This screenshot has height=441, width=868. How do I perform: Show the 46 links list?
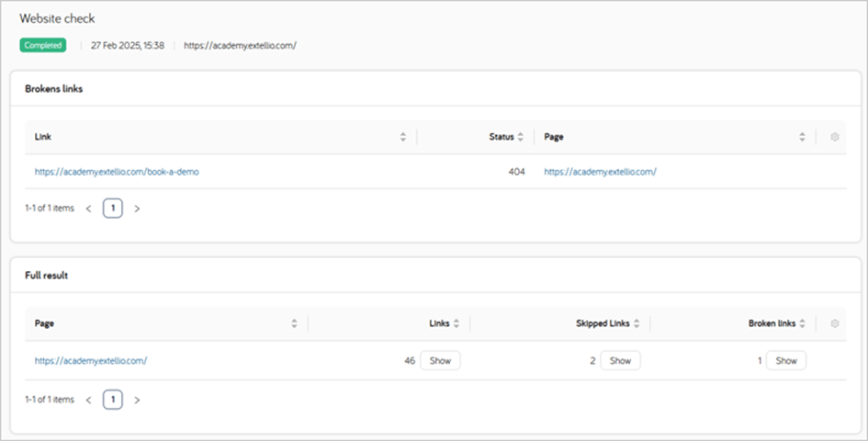pyautogui.click(x=440, y=361)
